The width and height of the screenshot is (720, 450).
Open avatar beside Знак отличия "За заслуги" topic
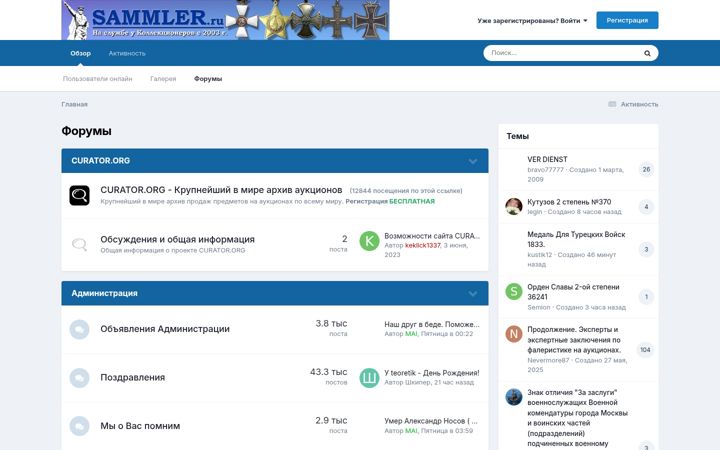coord(514,397)
